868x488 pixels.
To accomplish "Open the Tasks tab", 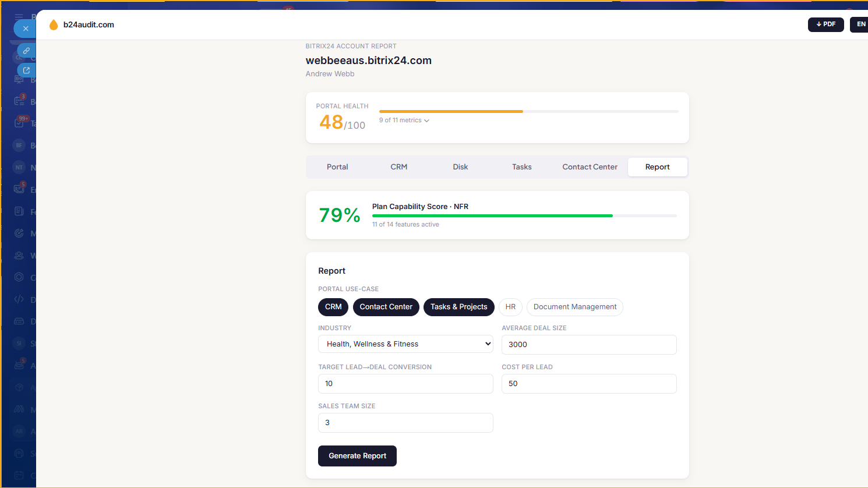I will [x=522, y=167].
